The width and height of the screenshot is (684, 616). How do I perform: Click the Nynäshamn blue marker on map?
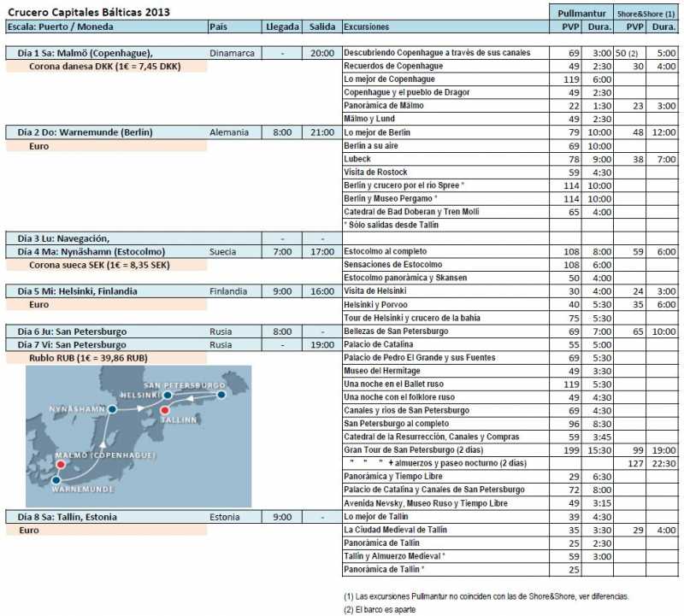[112, 409]
